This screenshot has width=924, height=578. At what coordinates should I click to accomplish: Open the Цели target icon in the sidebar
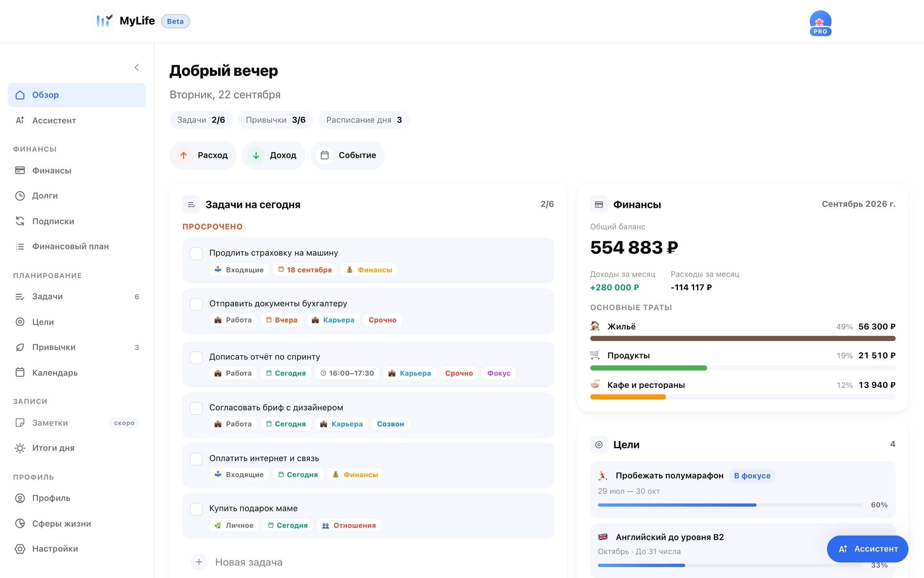pyautogui.click(x=20, y=322)
